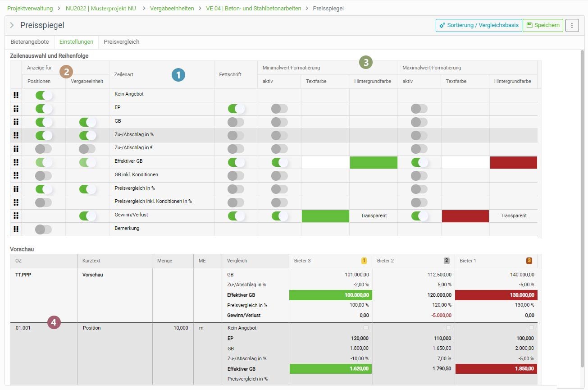
Task: Toggle Maximalwert aktiv for Effektiver GB
Action: point(419,162)
